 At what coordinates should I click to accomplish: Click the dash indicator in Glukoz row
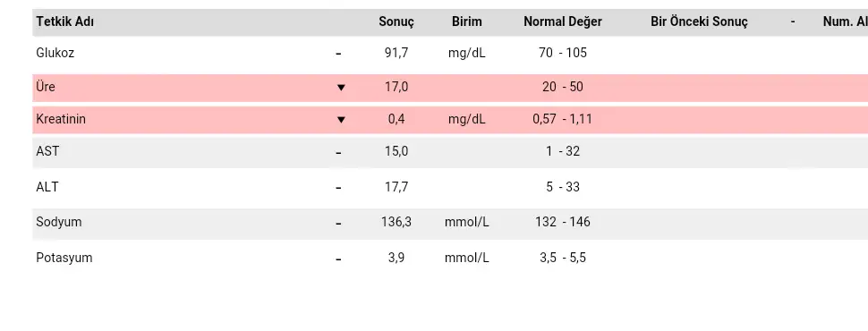339,55
